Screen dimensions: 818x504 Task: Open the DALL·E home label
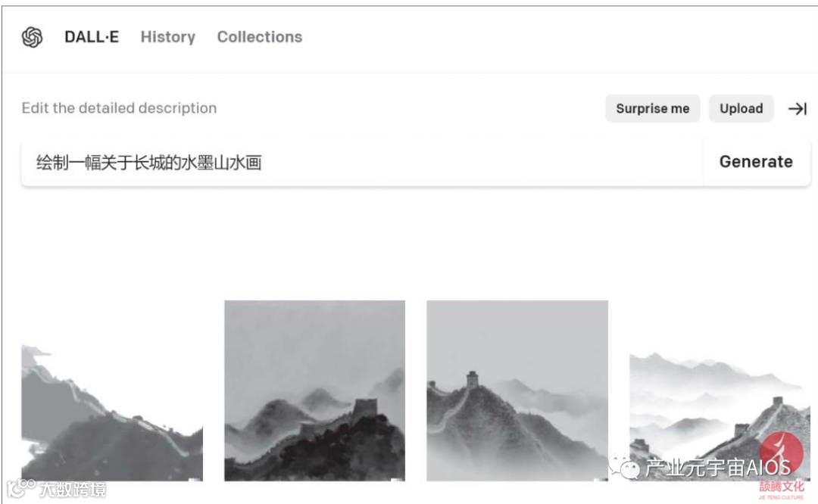coord(92,37)
